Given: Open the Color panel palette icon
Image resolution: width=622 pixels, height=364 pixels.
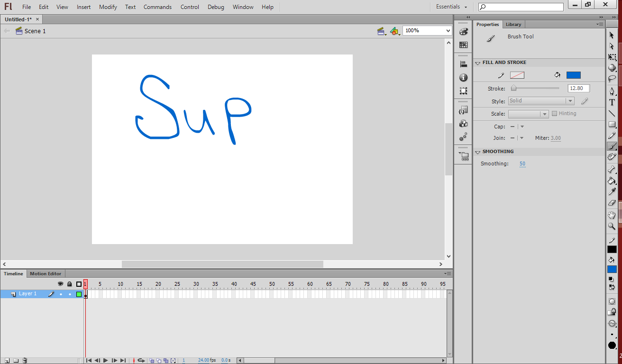Looking at the screenshot, I should point(463,32).
